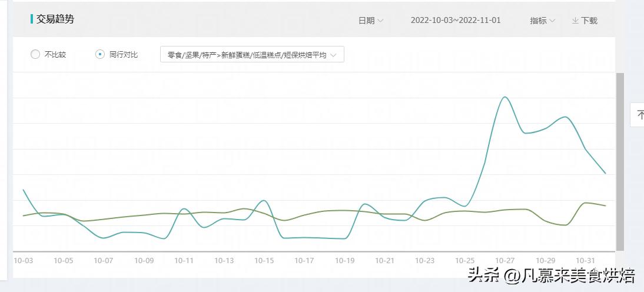Expand the 指标 dropdown menu
This screenshot has width=644, height=292.
click(542, 21)
